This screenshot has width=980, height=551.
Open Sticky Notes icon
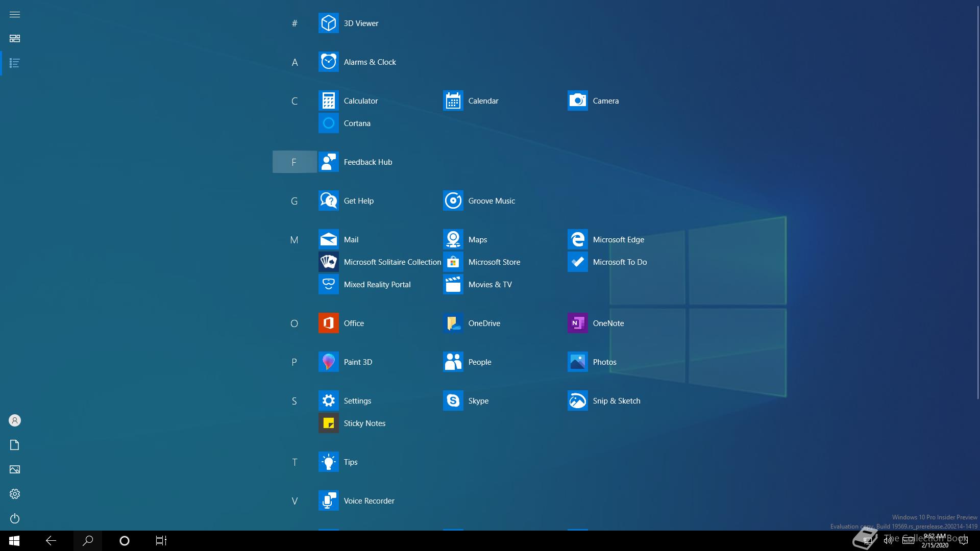point(328,423)
